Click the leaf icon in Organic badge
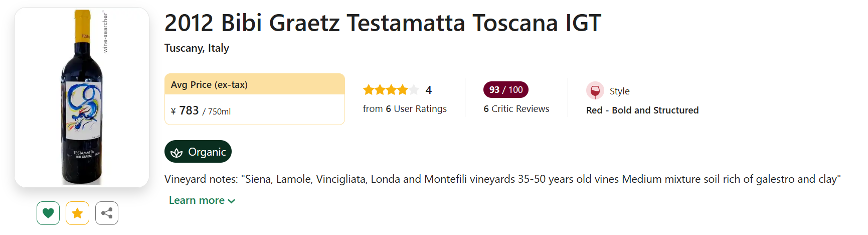Image resolution: width=868 pixels, height=235 pixels. (x=177, y=152)
